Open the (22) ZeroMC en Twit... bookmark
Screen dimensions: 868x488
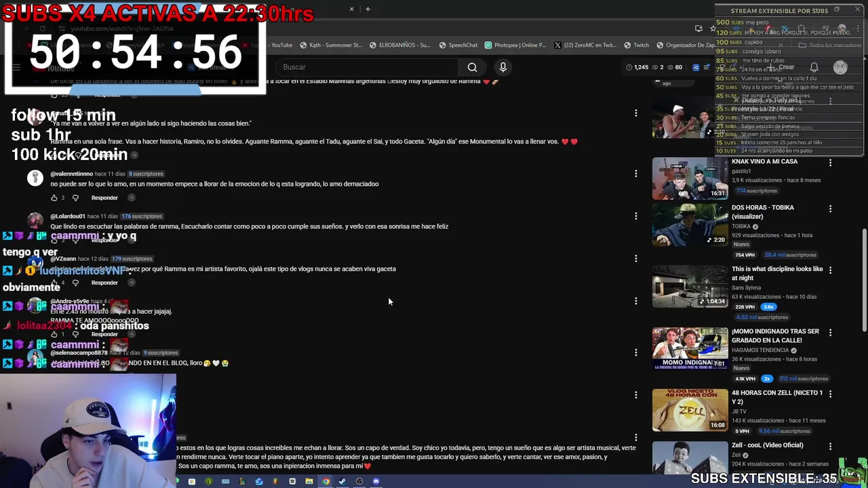[x=585, y=45]
